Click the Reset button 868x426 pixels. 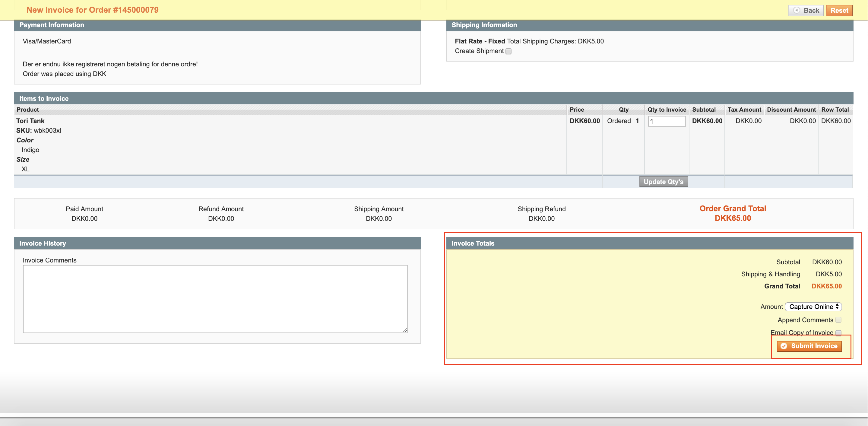tap(839, 11)
